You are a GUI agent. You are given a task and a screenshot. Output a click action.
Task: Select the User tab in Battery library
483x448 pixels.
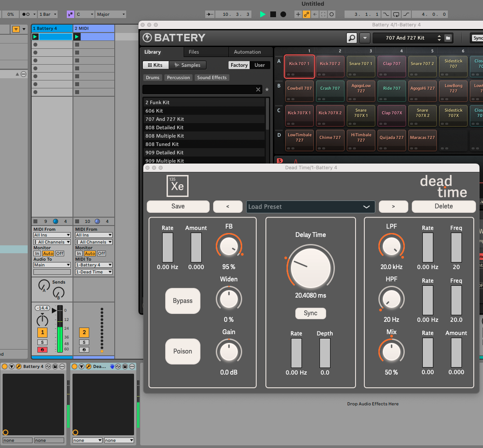click(259, 65)
